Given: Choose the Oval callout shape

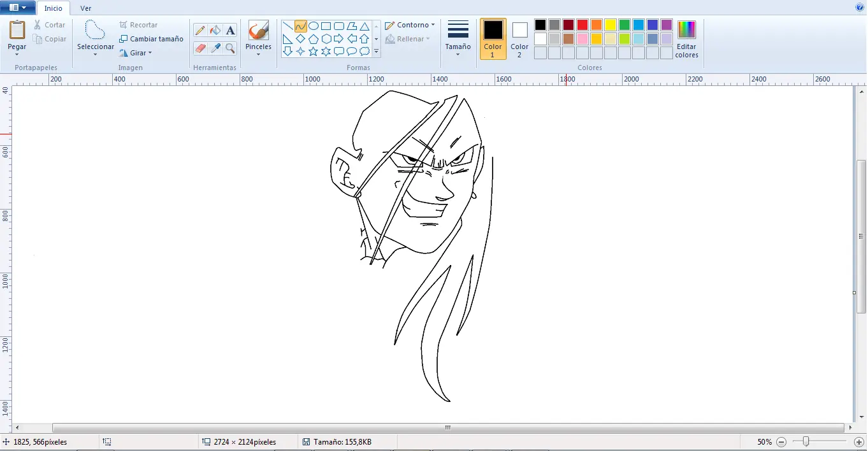Looking at the screenshot, I should point(352,52).
